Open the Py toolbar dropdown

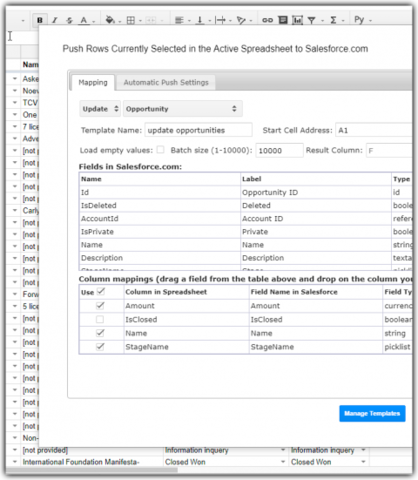[x=363, y=20]
